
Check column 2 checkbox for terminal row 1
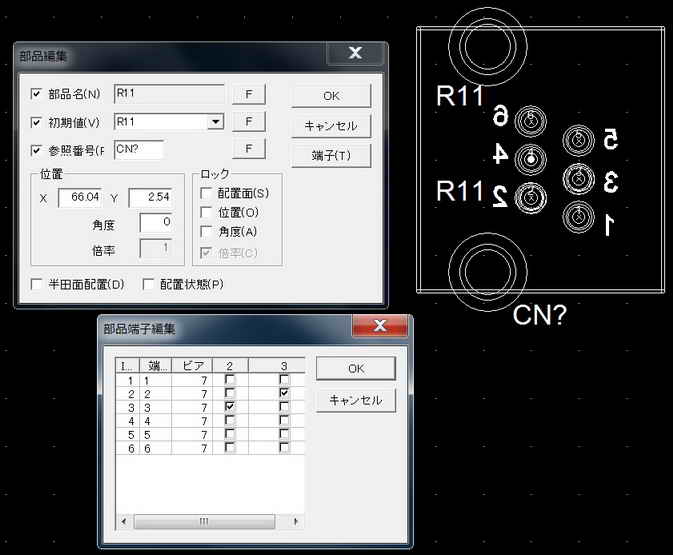231,381
